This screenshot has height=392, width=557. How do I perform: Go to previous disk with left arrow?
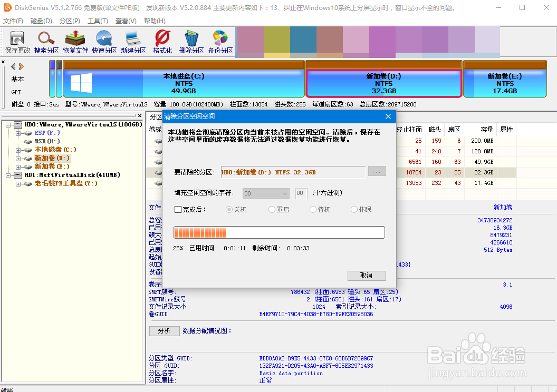13,66
